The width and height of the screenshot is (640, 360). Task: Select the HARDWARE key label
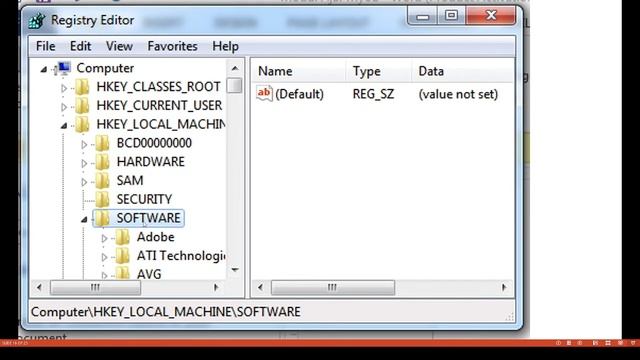click(x=151, y=162)
